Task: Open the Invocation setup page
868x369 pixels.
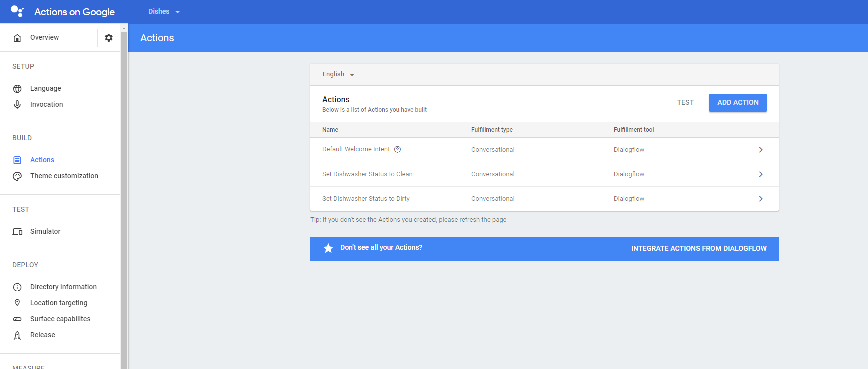Action: (47, 104)
